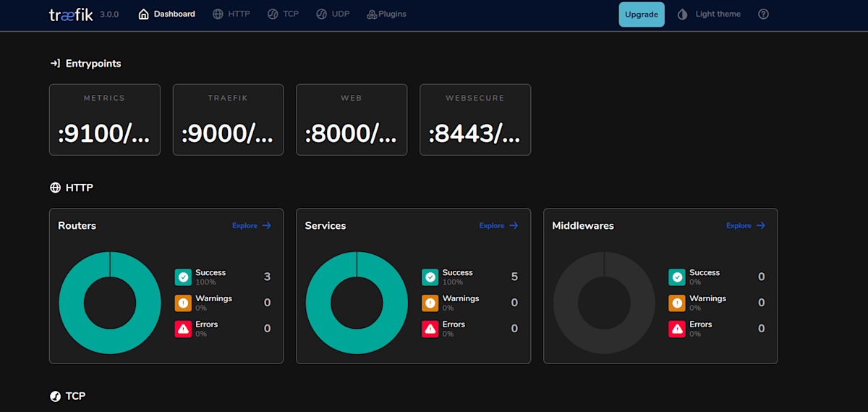This screenshot has width=868, height=412.
Task: Click the Services Errors icon
Action: click(x=430, y=329)
